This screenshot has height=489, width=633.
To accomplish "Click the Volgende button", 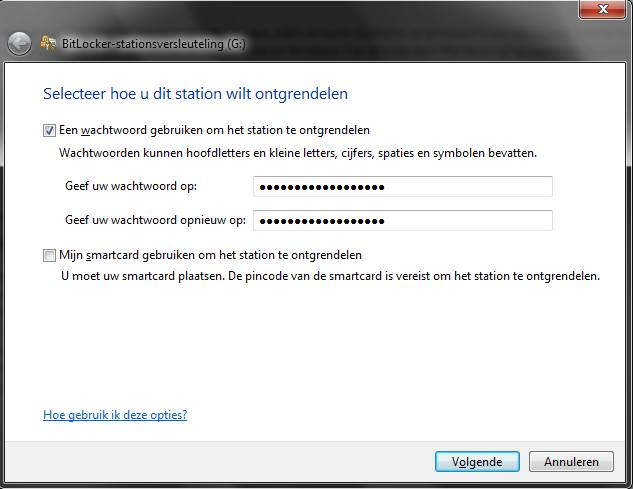I will (477, 462).
